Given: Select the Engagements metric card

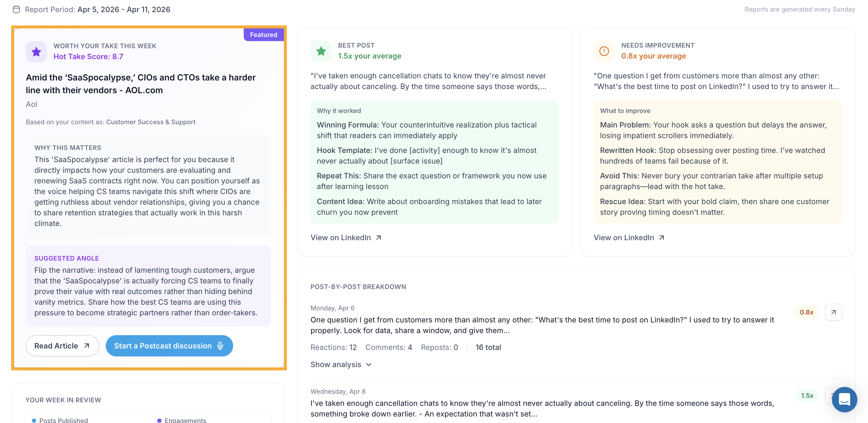Looking at the screenshot, I should pyautogui.click(x=211, y=417).
